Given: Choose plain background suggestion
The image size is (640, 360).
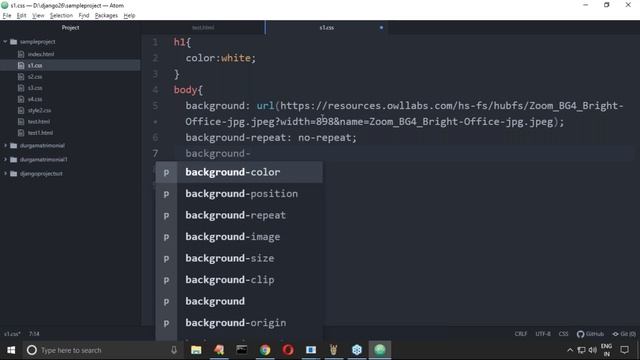Looking at the screenshot, I should (239, 301).
